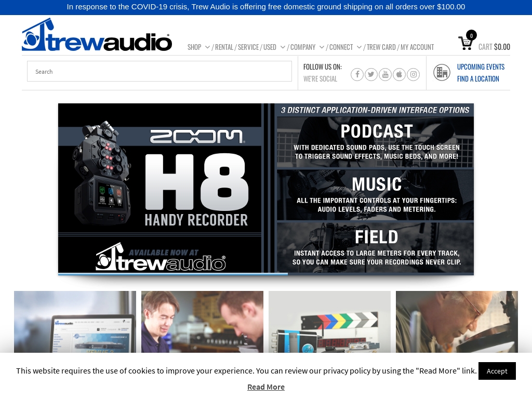
Task: Open the YouTube channel icon
Action: [385, 74]
